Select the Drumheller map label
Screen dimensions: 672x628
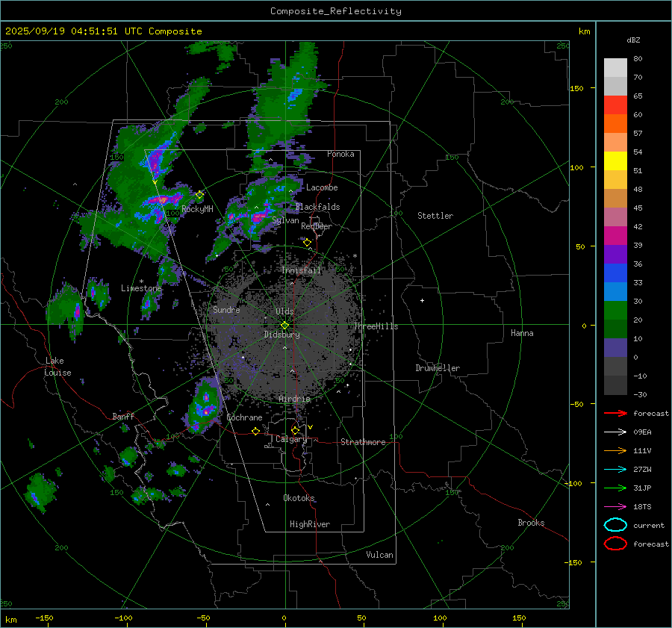[x=438, y=368]
